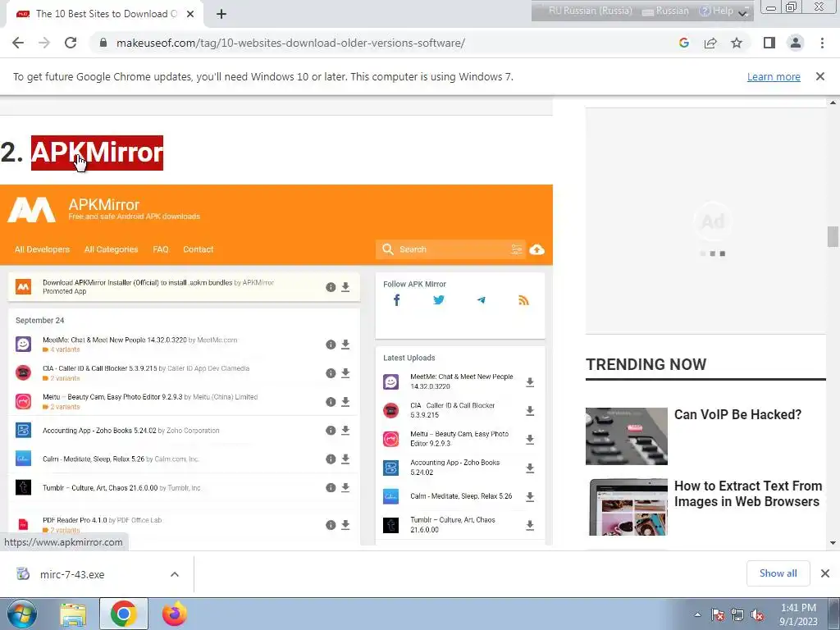Close the makeuseof tab

tap(190, 14)
